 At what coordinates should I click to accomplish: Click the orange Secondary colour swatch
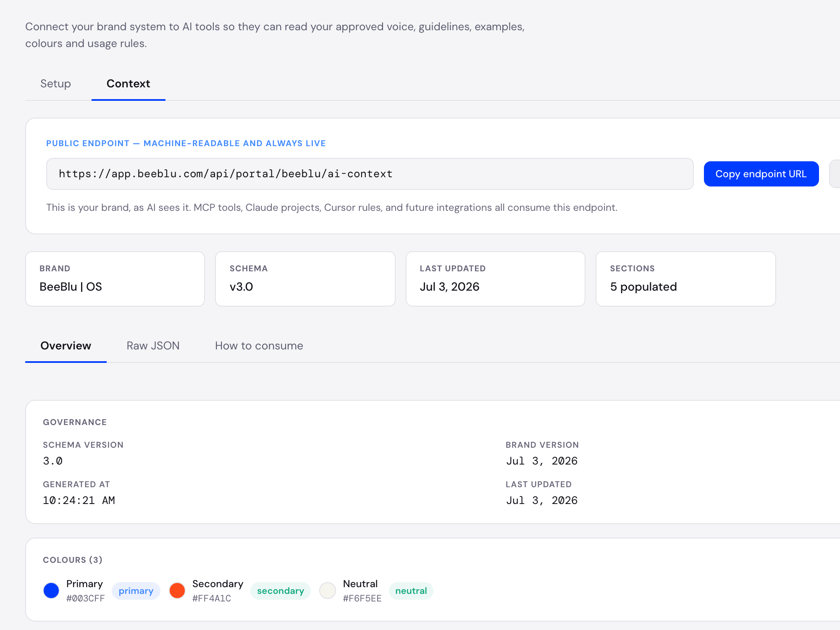(177, 591)
